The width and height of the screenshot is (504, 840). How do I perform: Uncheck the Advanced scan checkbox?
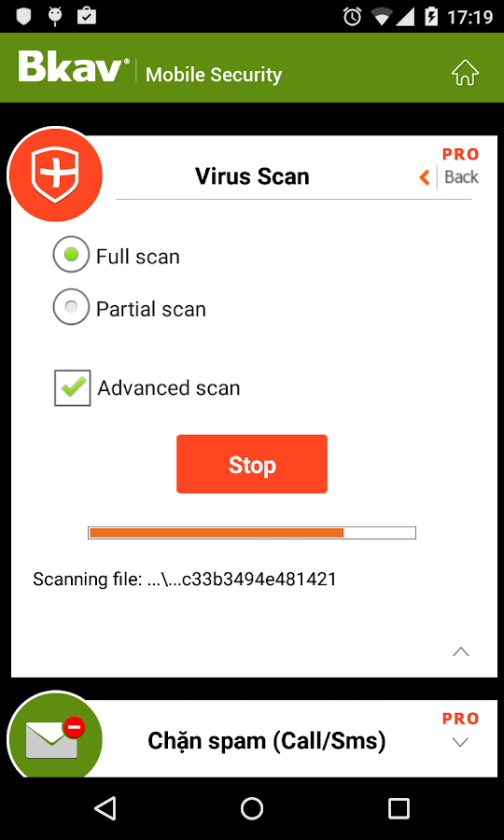pos(72,388)
